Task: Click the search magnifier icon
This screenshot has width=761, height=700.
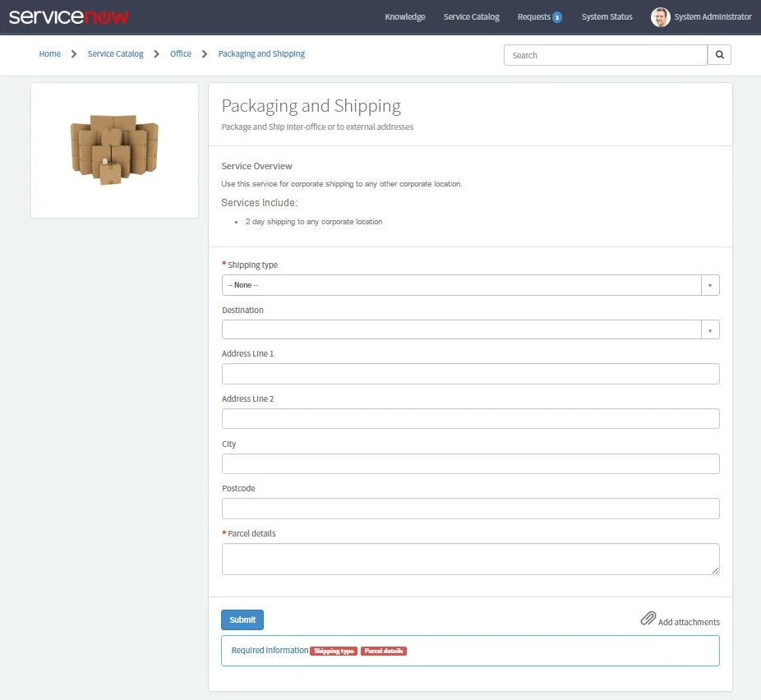Action: click(x=719, y=54)
